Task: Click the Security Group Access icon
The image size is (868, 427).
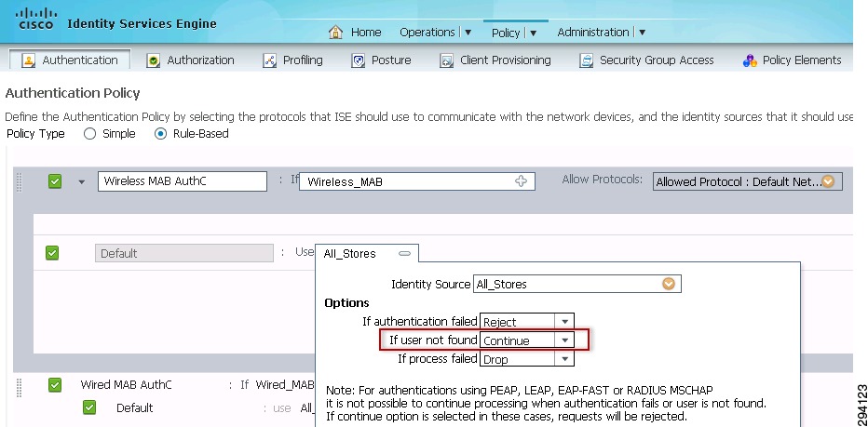Action: [586, 60]
